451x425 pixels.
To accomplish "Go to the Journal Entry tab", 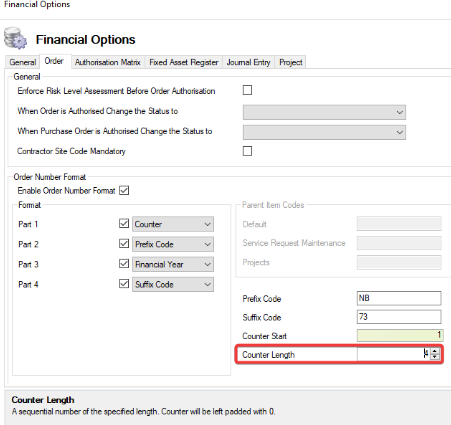I will (x=248, y=62).
